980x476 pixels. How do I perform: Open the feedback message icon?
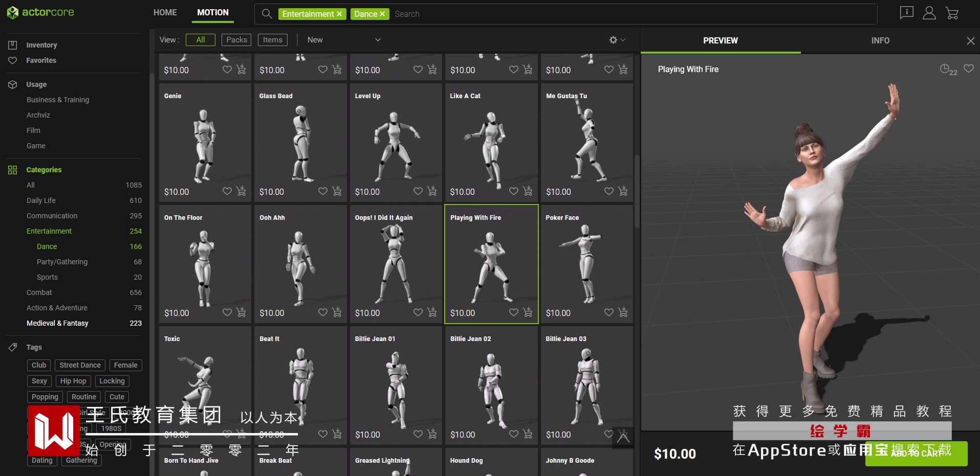click(x=906, y=13)
